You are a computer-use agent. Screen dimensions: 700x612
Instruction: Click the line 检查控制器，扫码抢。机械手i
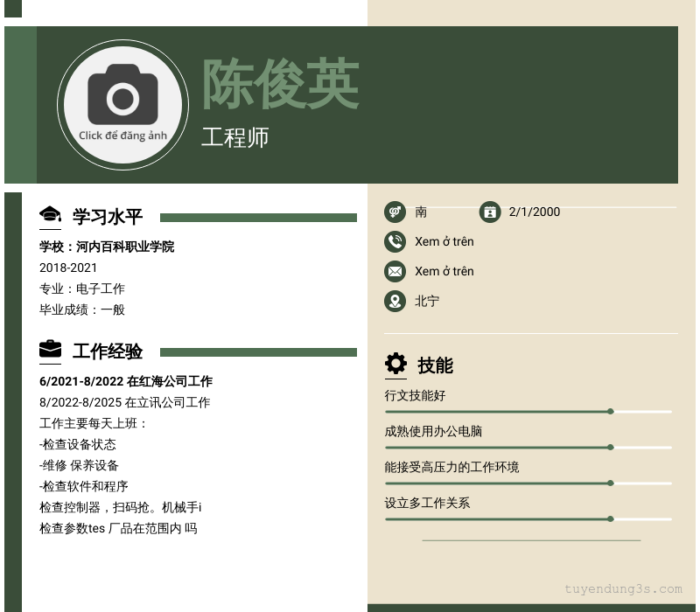(x=121, y=507)
